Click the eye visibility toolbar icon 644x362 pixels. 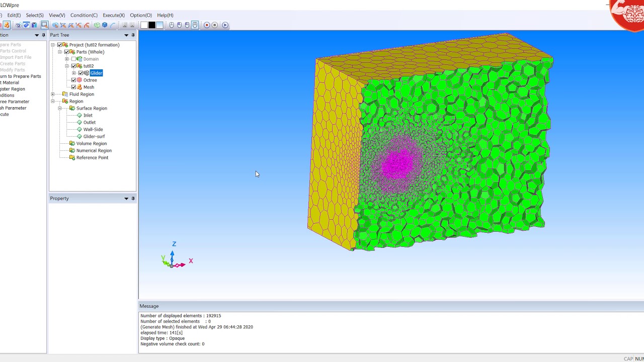coord(19,25)
